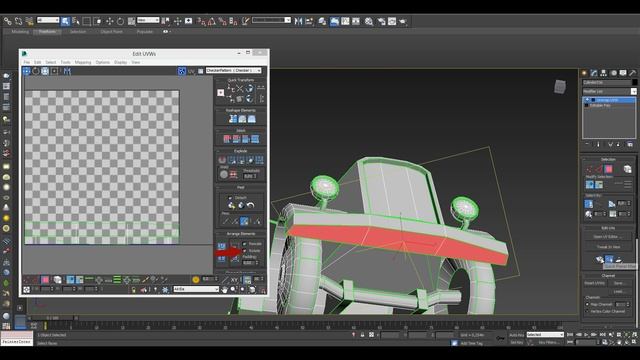Screen dimensions: 640x360
Task: Toggle Rescale checkbox in Arrange Elements
Action: (x=244, y=244)
